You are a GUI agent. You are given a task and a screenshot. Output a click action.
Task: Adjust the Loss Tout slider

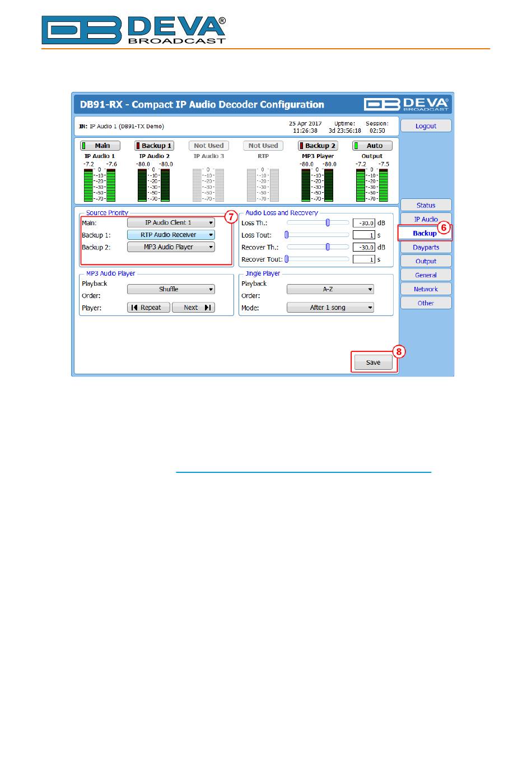point(318,235)
